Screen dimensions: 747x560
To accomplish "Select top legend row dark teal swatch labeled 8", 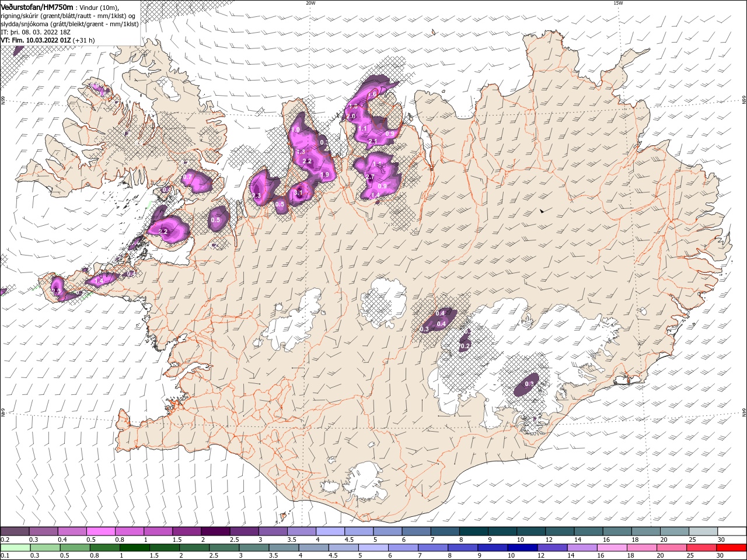I will coord(473,531).
